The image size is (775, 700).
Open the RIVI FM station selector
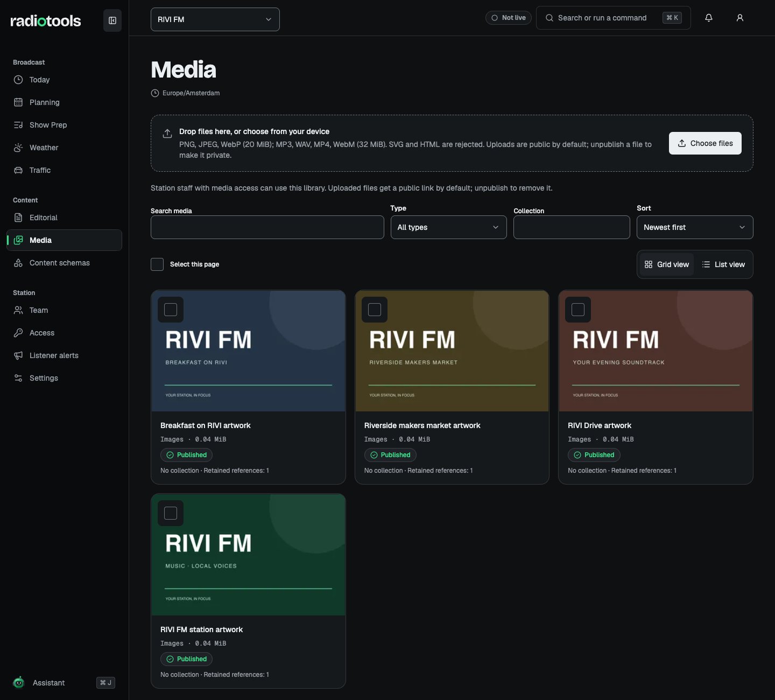(x=215, y=19)
